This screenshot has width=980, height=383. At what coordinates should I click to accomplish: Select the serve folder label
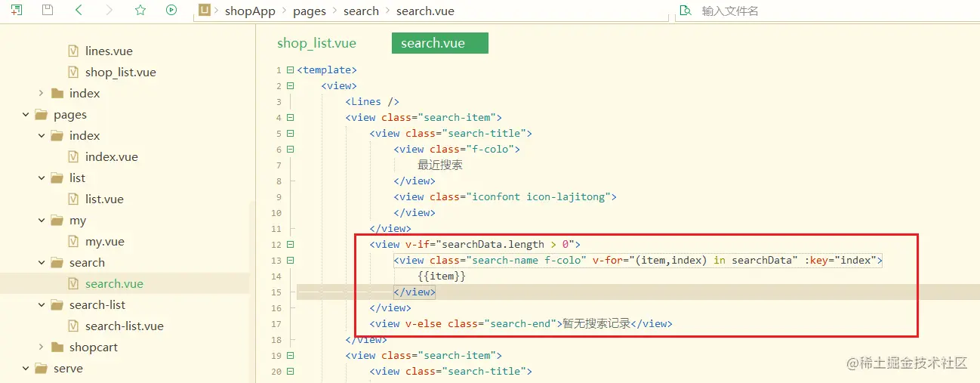coord(68,369)
